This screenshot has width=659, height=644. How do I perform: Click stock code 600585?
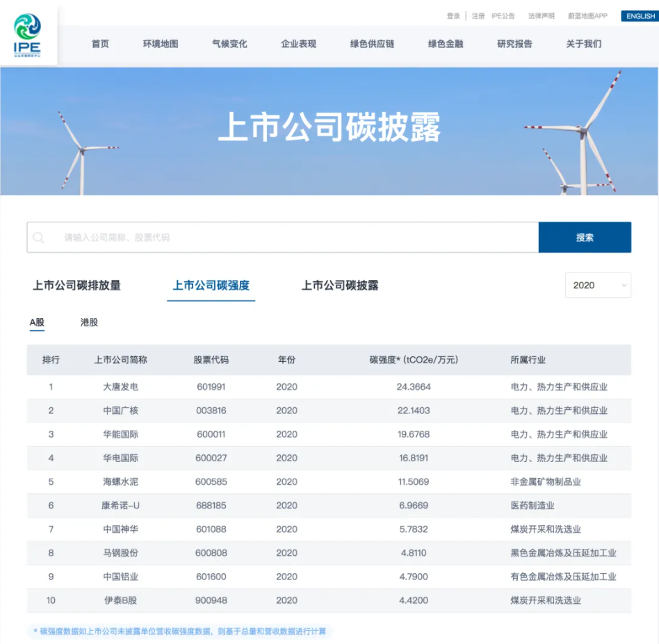click(x=211, y=482)
